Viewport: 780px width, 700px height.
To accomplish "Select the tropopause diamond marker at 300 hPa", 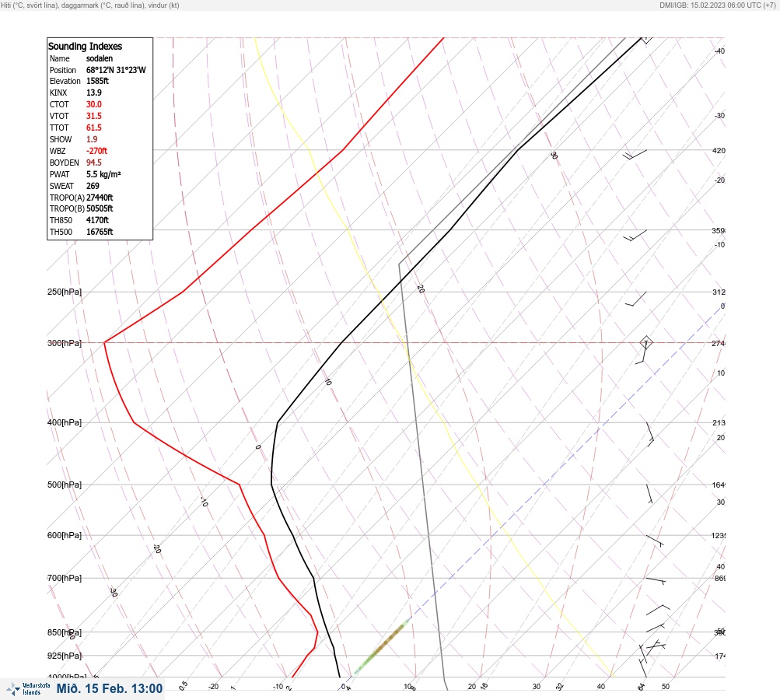I will 645,342.
